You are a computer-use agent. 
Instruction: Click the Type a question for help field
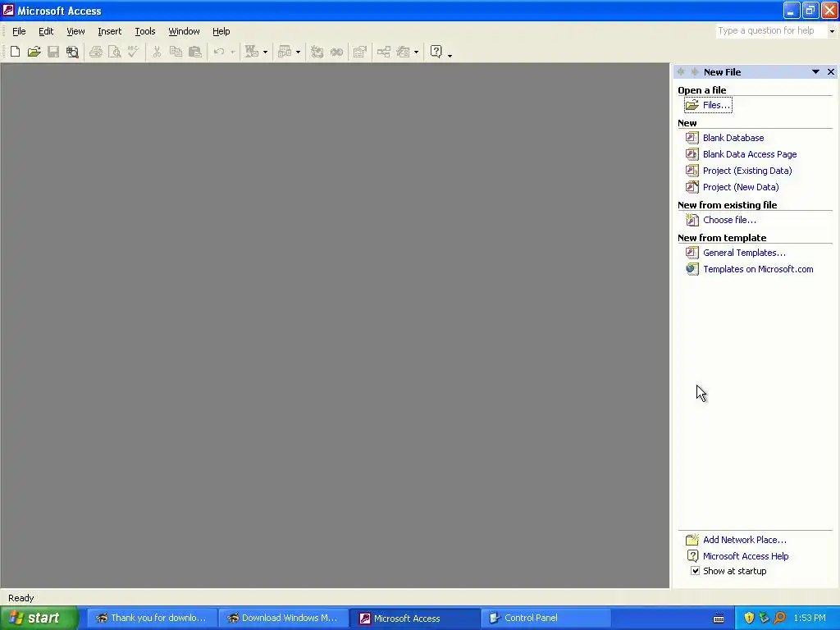(x=771, y=31)
